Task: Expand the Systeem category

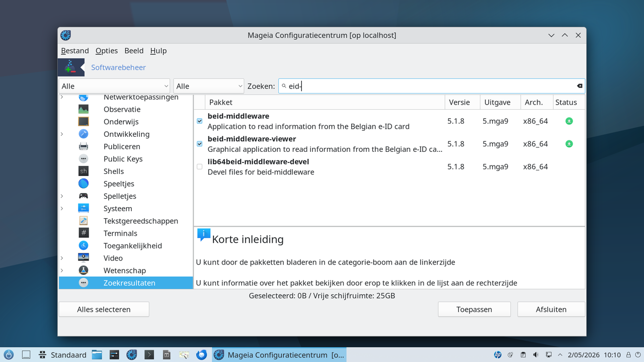Action: pos(62,208)
